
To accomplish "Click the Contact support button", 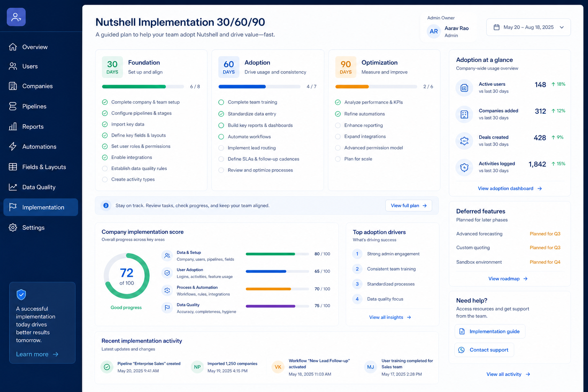I will point(484,350).
